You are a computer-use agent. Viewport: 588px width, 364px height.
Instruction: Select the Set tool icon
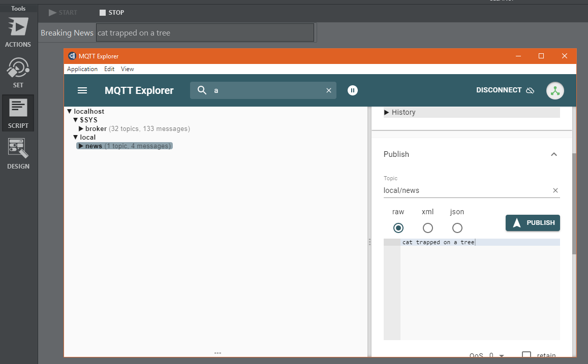click(18, 72)
